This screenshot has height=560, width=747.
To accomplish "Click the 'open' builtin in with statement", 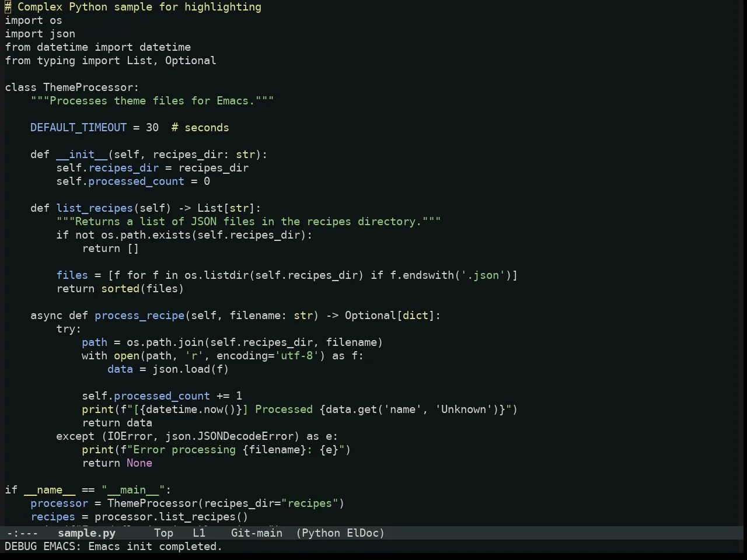I will 127,356.
